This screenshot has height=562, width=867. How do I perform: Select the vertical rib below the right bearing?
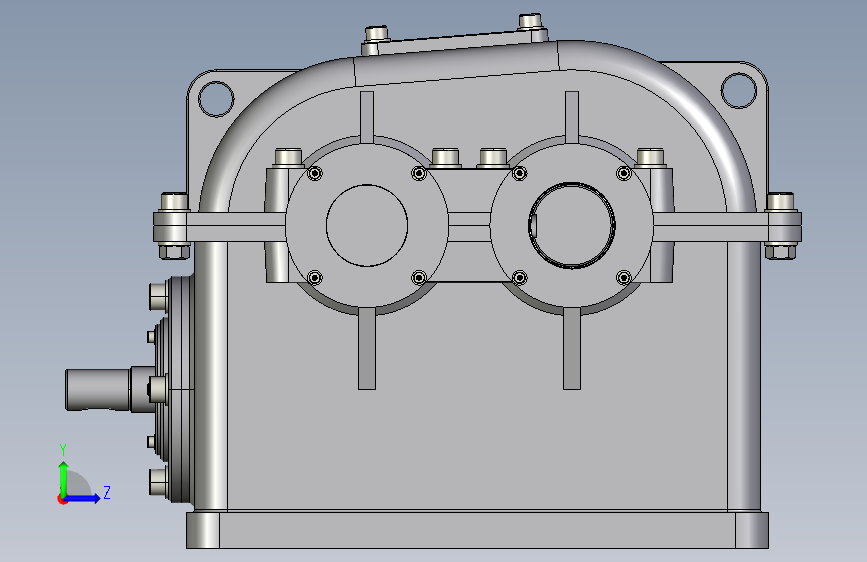pos(572,350)
